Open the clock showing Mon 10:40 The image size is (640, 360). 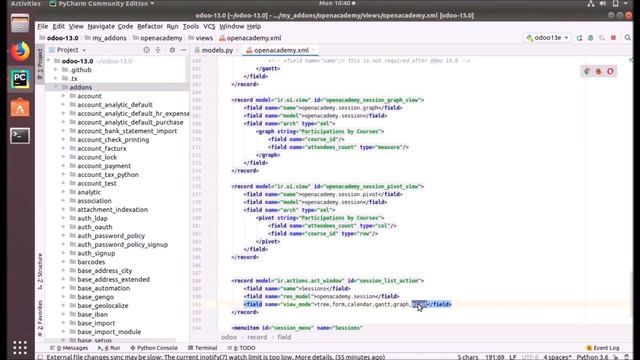point(337,3)
